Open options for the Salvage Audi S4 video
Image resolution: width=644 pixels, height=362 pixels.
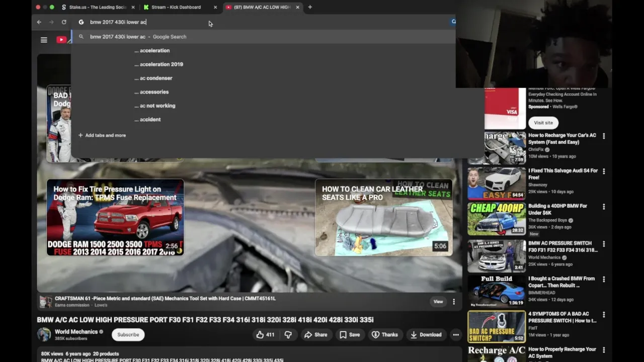tap(604, 171)
